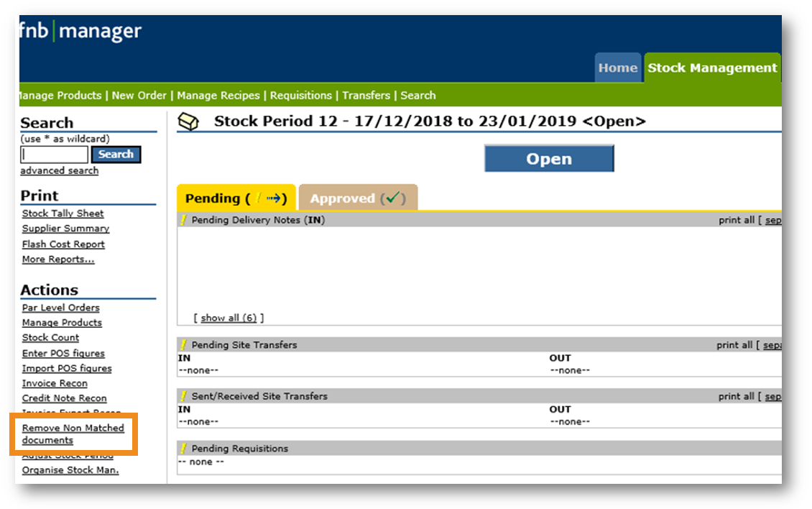Image resolution: width=812 pixels, height=509 pixels.
Task: Click the Pending Site Transfers exclamation icon
Action: coord(184,345)
